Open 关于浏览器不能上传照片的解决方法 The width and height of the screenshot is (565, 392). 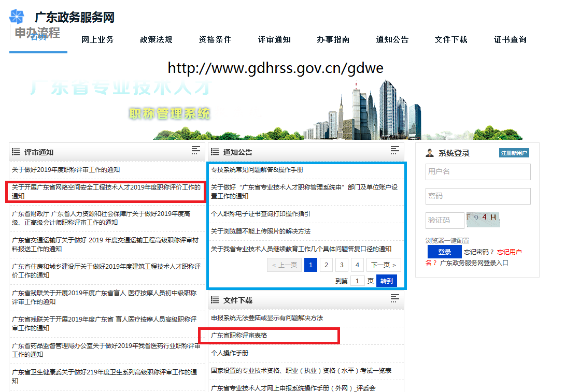click(x=261, y=231)
